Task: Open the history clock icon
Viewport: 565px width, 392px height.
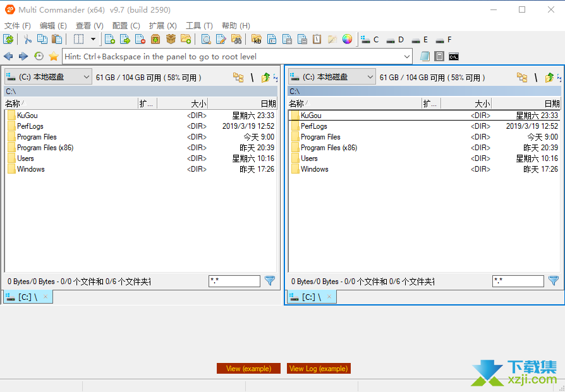Action: [39, 56]
